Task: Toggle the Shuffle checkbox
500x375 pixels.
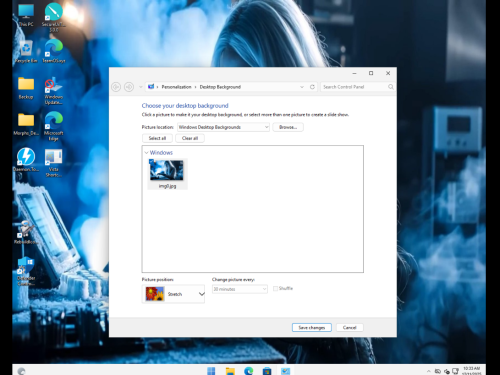Action: (275, 289)
